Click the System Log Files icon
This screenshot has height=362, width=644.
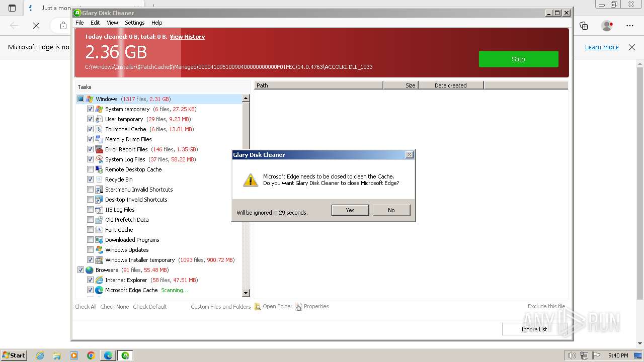(99, 159)
